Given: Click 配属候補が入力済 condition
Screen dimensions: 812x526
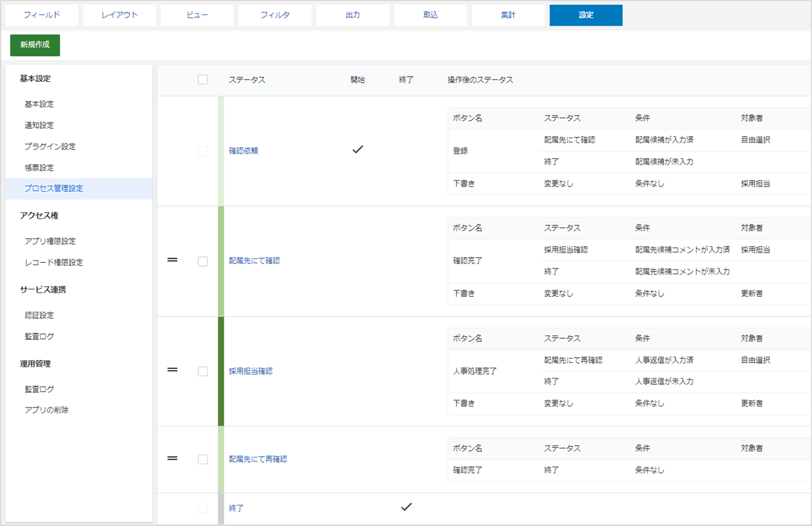Looking at the screenshot, I should 664,140.
